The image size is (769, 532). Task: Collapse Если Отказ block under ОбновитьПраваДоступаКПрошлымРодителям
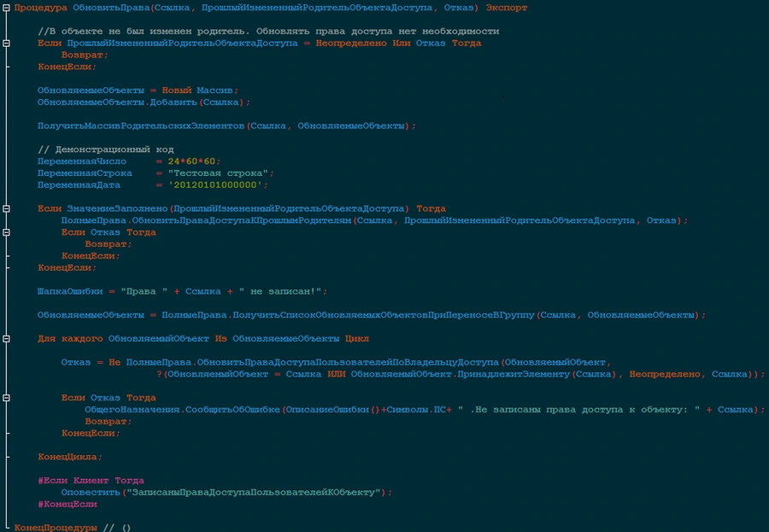(x=6, y=232)
